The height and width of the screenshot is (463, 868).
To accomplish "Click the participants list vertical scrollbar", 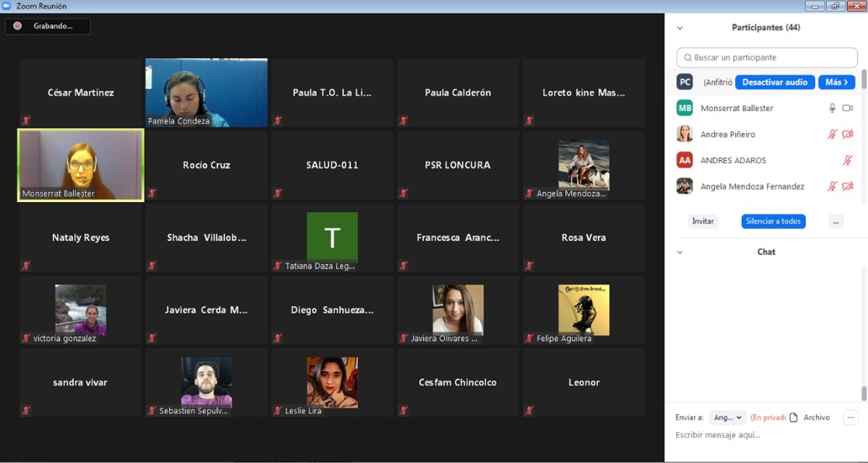I will pos(863,84).
